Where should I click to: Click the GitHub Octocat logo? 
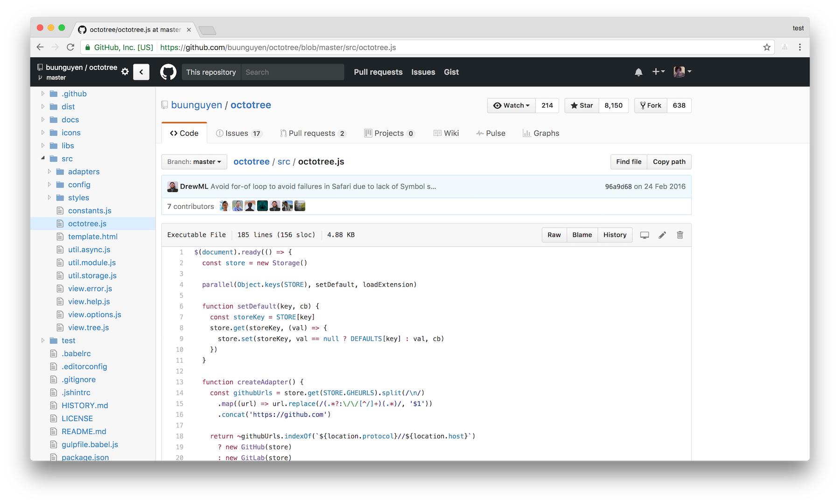coord(168,72)
